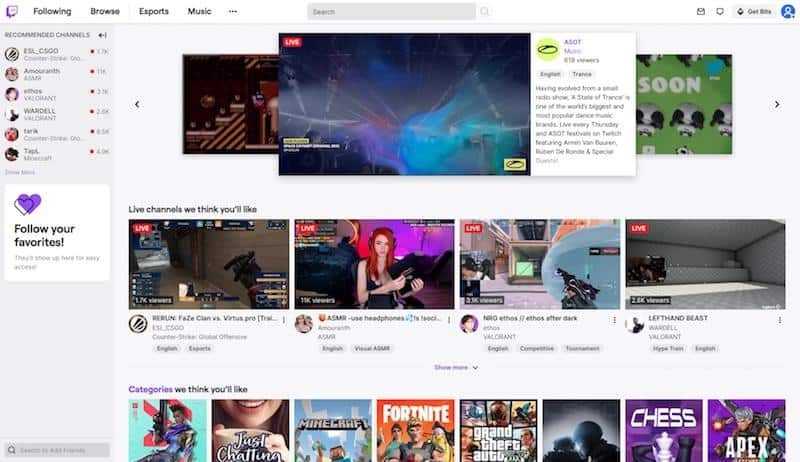The height and width of the screenshot is (462, 800).
Task: Click the Tournament tag under ethos stream
Action: tap(582, 349)
